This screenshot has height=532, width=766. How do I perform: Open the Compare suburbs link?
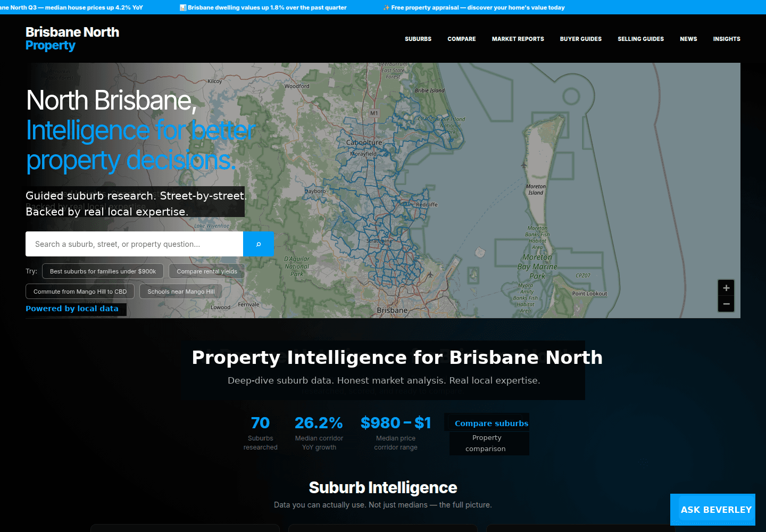click(492, 423)
